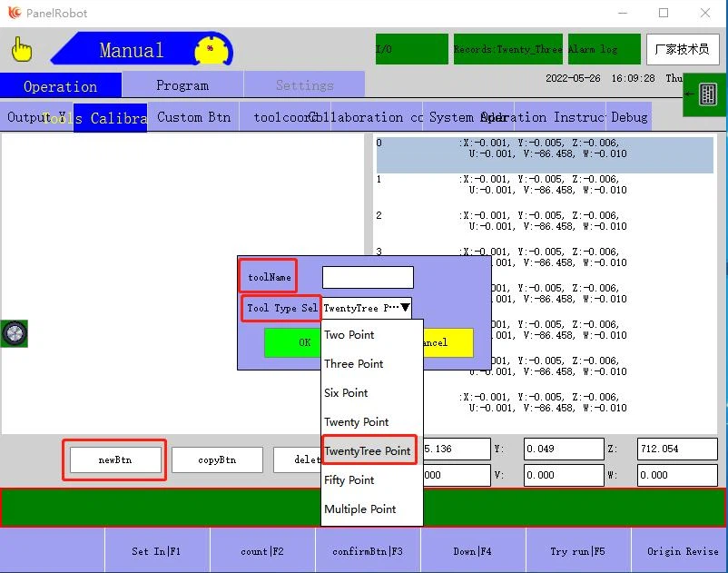Select TwentyTree Point option in list
This screenshot has height=573, width=728.
coord(368,451)
